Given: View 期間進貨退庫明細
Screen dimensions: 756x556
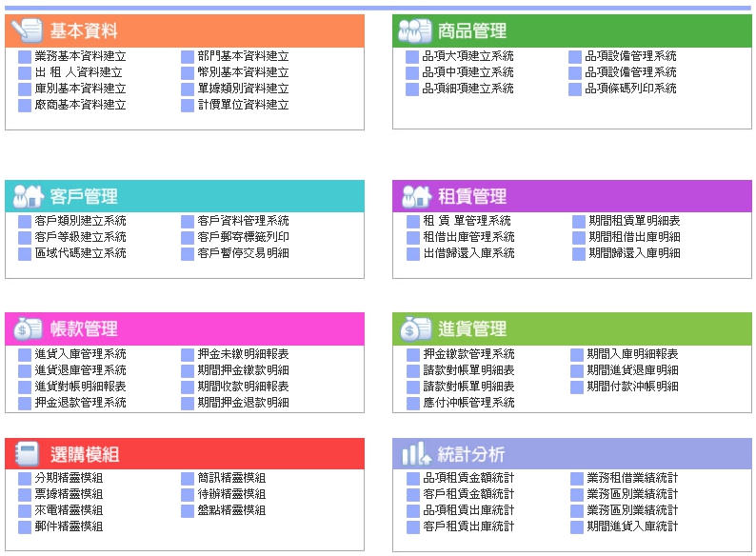Looking at the screenshot, I should click(632, 370).
